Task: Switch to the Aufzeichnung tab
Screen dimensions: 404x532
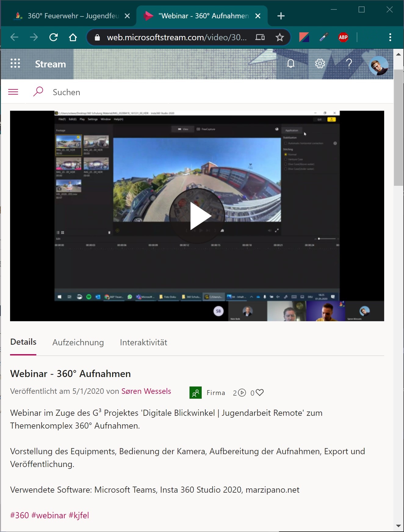Action: click(x=78, y=343)
